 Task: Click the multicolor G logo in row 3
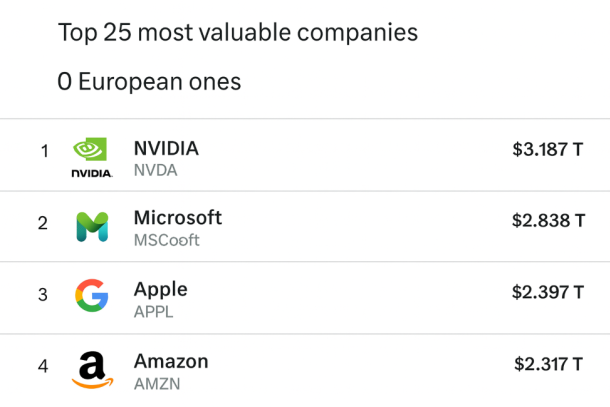[92, 296]
